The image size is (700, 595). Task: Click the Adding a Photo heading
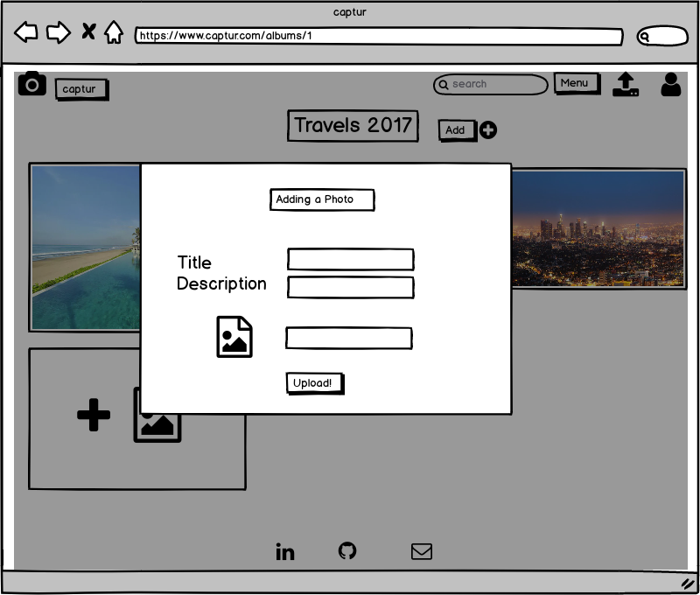point(322,199)
